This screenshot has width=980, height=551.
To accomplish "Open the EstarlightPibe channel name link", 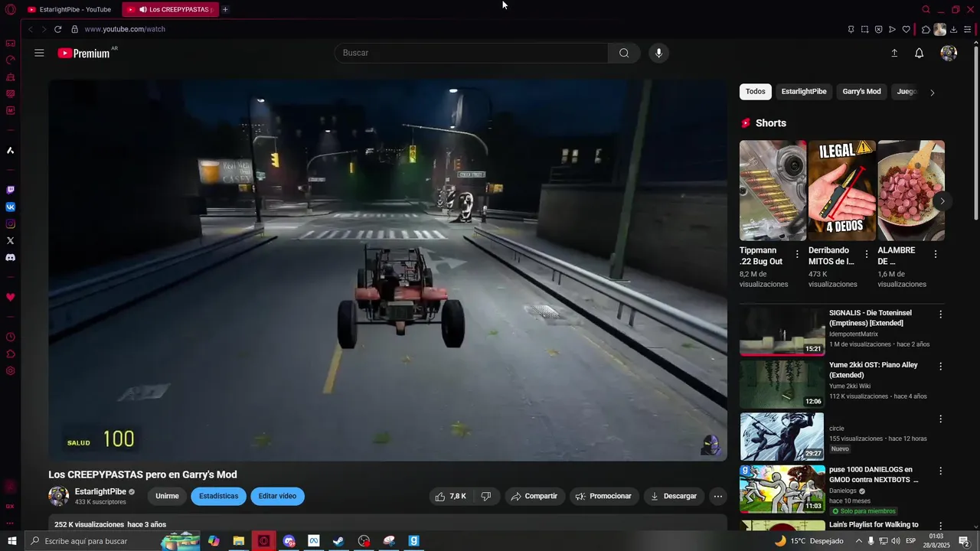I will 100,491.
